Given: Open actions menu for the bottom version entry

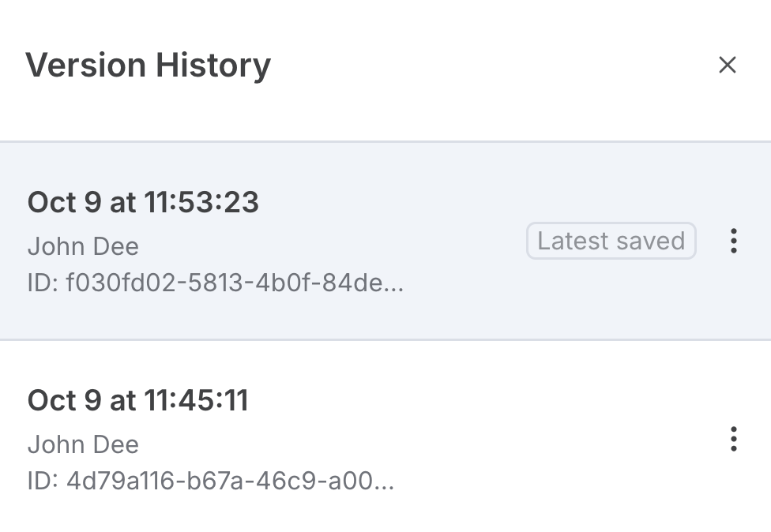Looking at the screenshot, I should (x=734, y=440).
